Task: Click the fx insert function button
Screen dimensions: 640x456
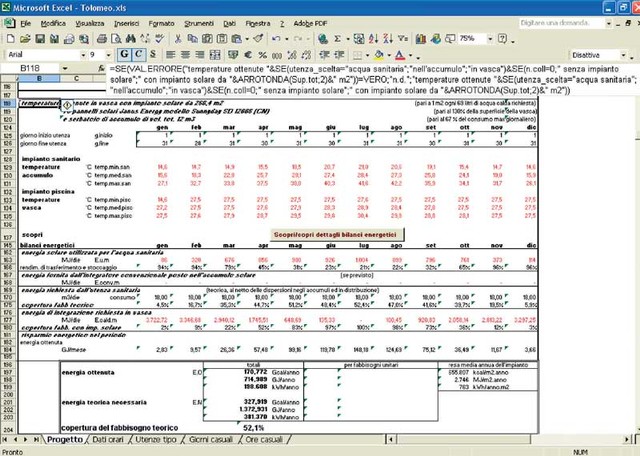Action: (x=101, y=69)
